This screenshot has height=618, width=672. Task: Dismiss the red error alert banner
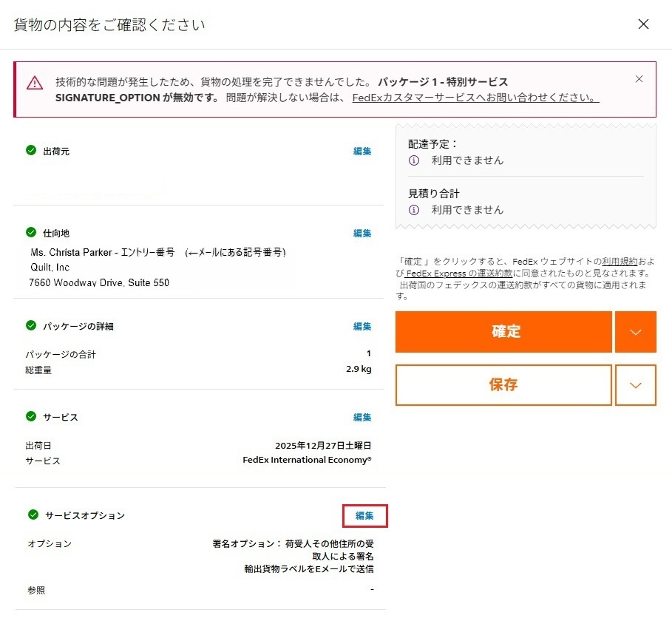point(639,79)
